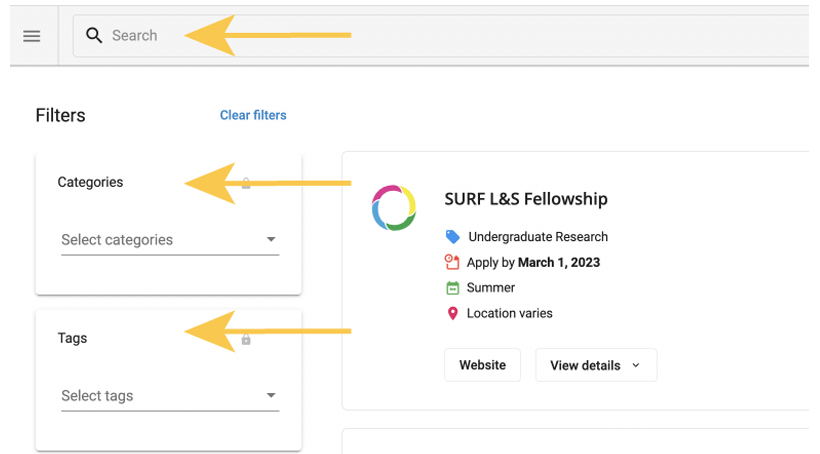
Task: Click the lock icon beside Categories
Action: (x=246, y=183)
